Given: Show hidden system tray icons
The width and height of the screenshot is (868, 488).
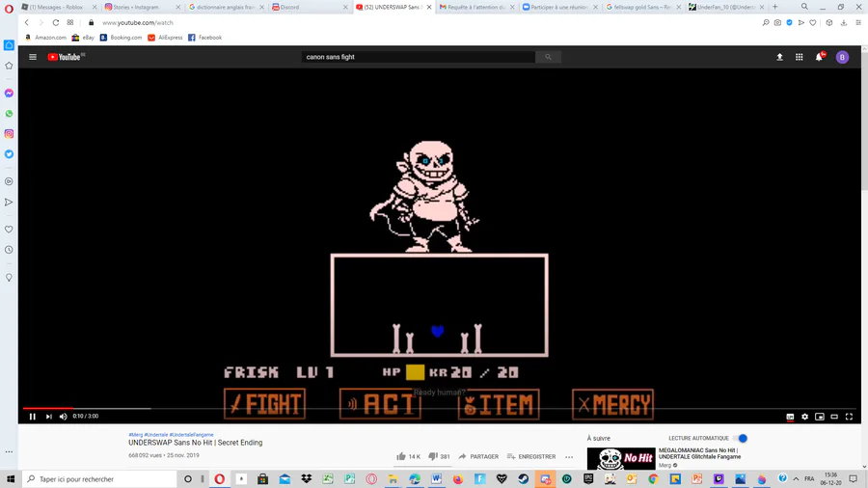Looking at the screenshot, I should point(796,478).
